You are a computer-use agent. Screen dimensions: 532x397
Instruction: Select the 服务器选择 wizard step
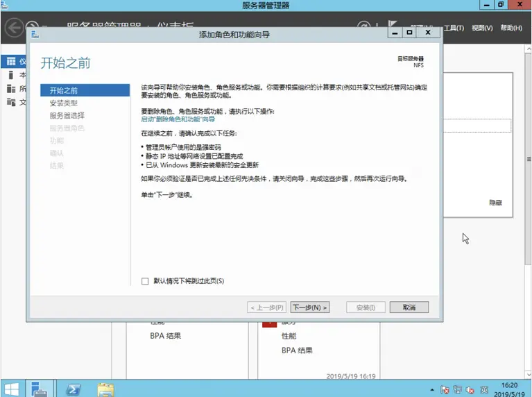[67, 115]
